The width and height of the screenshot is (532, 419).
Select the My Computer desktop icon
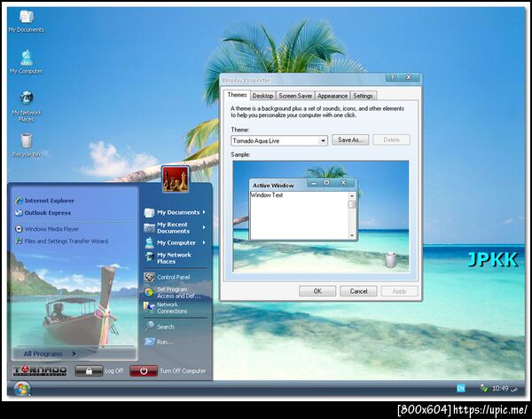pyautogui.click(x=26, y=62)
